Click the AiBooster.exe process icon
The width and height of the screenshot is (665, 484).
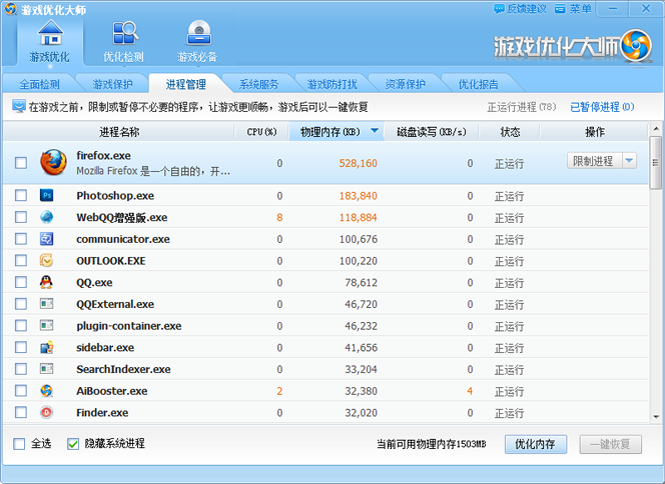coord(46,391)
